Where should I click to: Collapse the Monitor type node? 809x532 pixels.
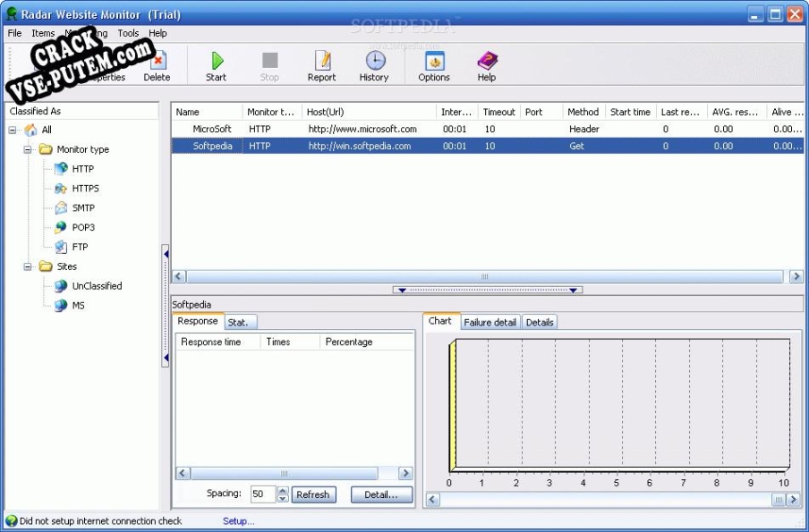(28, 150)
